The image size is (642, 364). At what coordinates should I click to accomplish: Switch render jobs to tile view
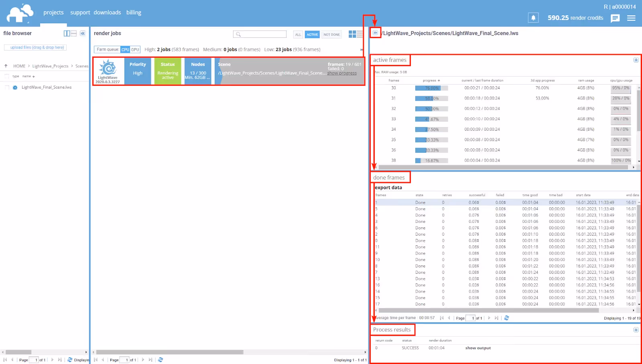tap(352, 34)
